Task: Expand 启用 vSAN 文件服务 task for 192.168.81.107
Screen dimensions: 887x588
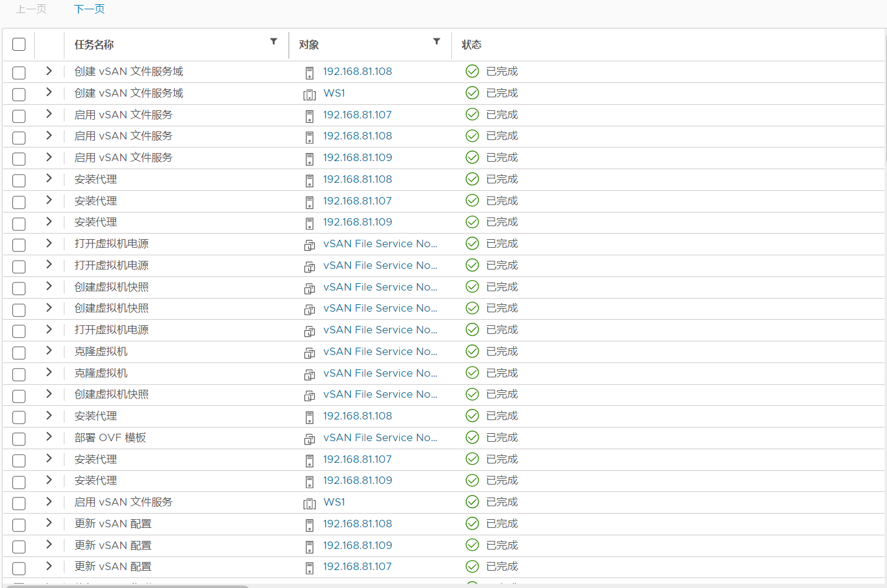Action: click(49, 114)
